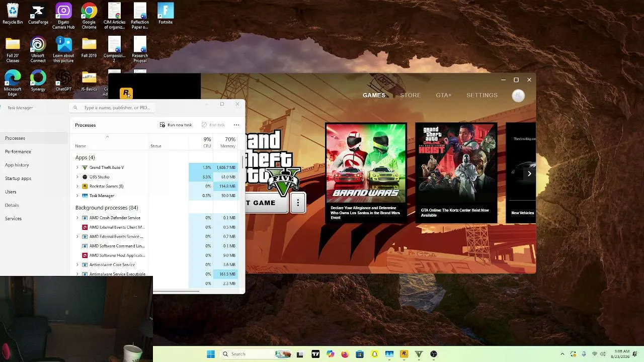Open the Recycle Bin desktop icon
The image size is (644, 362).
click(13, 14)
